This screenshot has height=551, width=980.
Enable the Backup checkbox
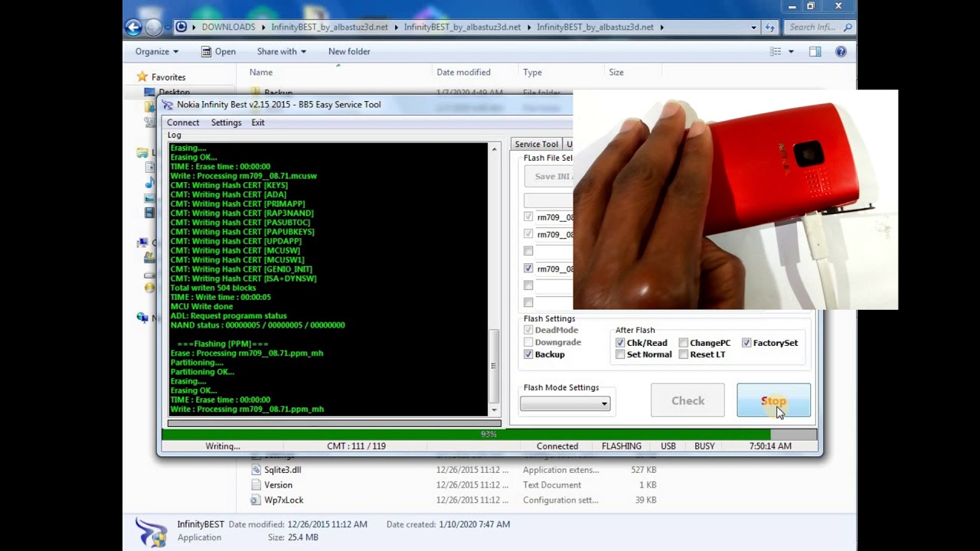(x=528, y=354)
